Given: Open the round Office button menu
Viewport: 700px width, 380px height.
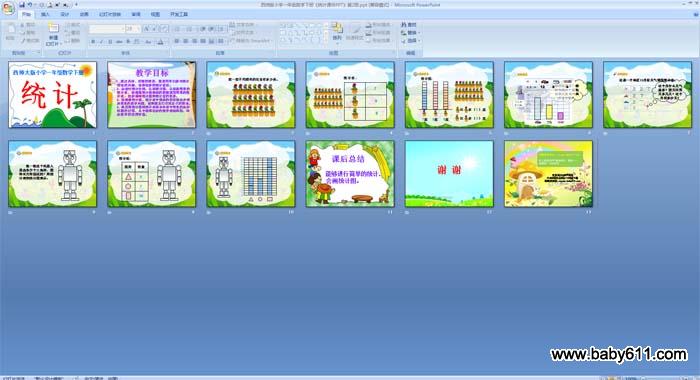Looking at the screenshot, I should [x=8, y=8].
